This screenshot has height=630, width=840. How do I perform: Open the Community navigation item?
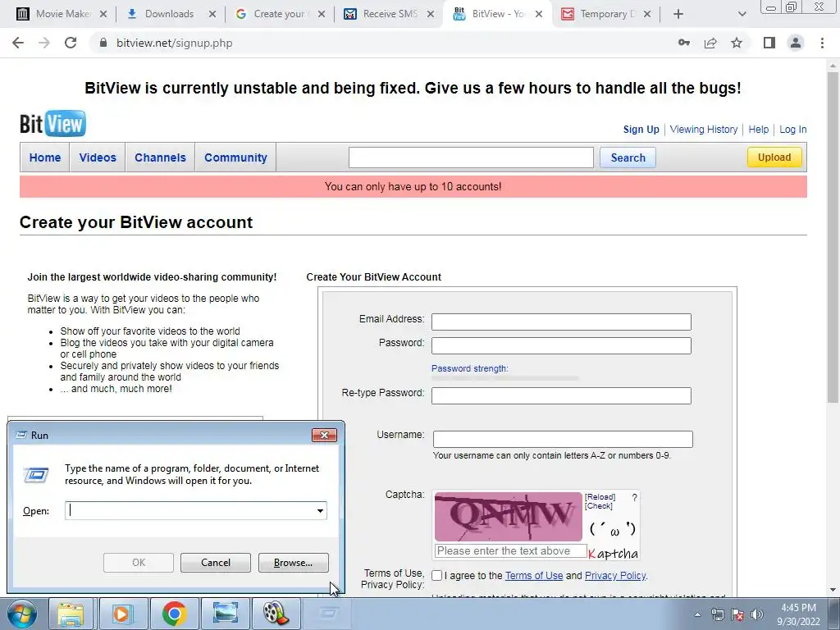(235, 157)
